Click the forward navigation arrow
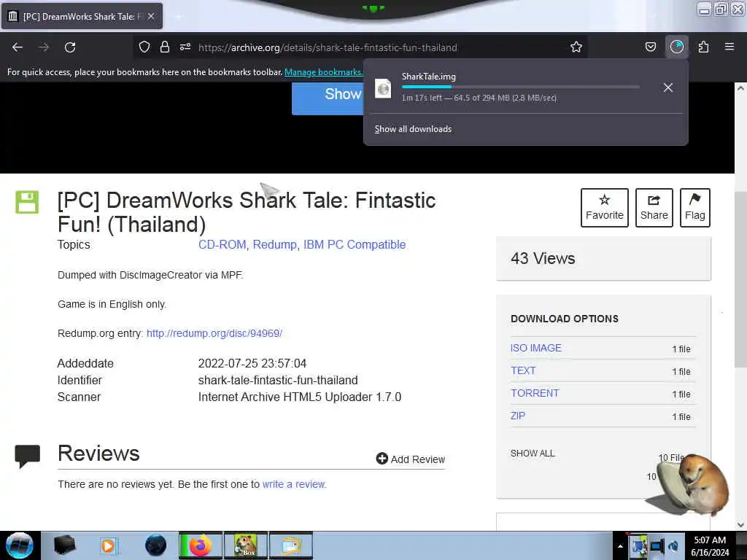 click(x=44, y=47)
